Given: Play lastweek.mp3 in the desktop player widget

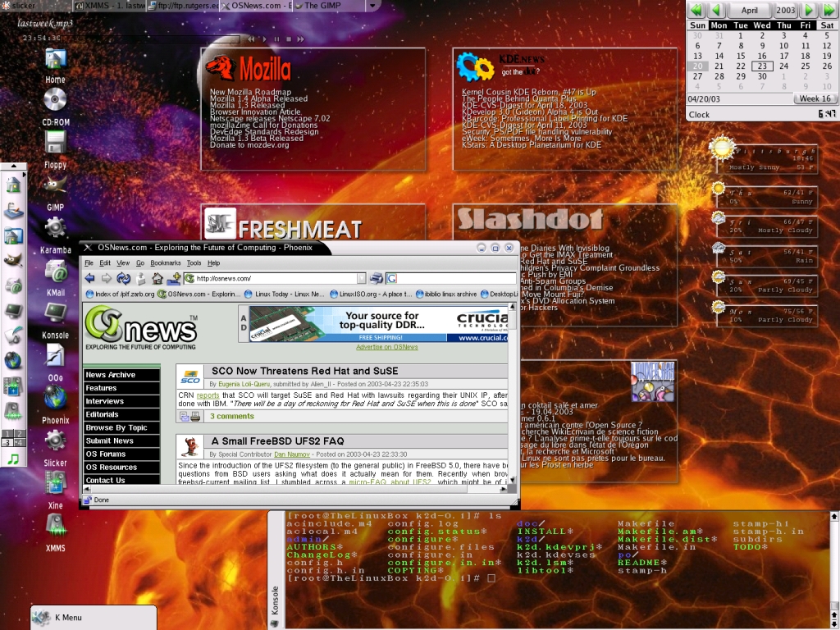Looking at the screenshot, I should tap(265, 39).
